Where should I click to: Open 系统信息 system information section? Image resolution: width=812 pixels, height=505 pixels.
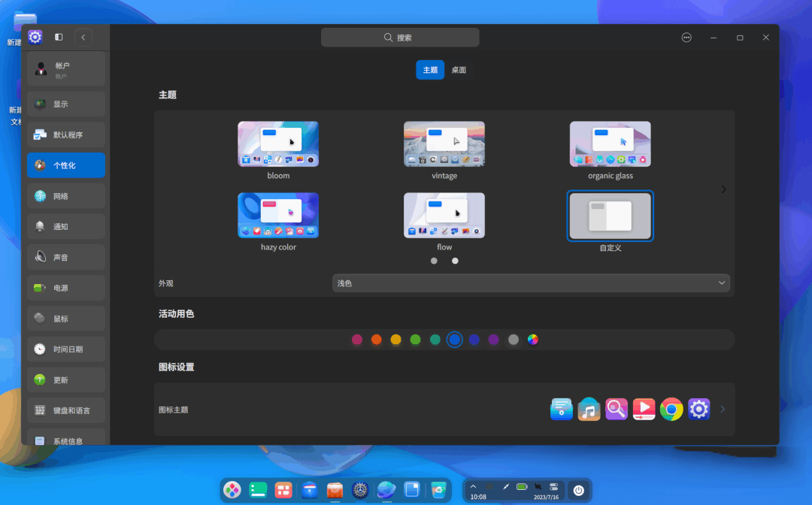click(65, 437)
